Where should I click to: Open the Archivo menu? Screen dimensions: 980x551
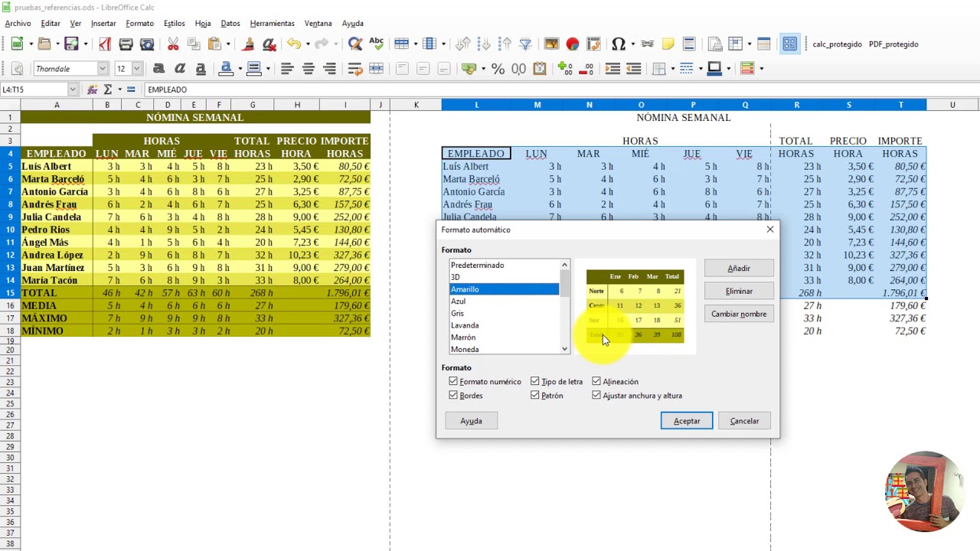(18, 24)
